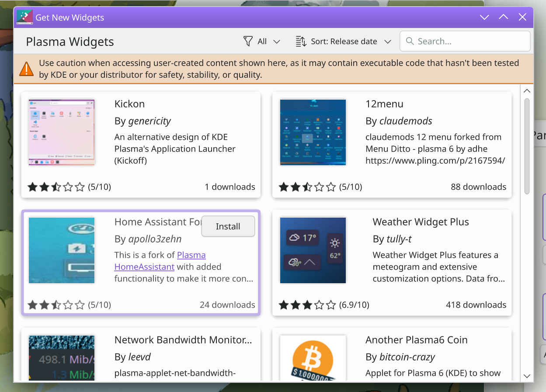Select the Another Plasma6 Coin title
The image size is (546, 392).
(416, 340)
